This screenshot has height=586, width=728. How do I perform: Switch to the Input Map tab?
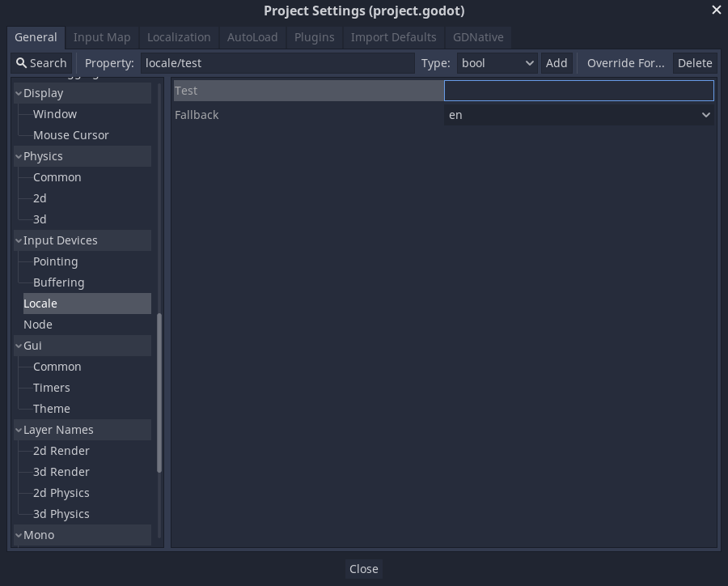coord(102,37)
